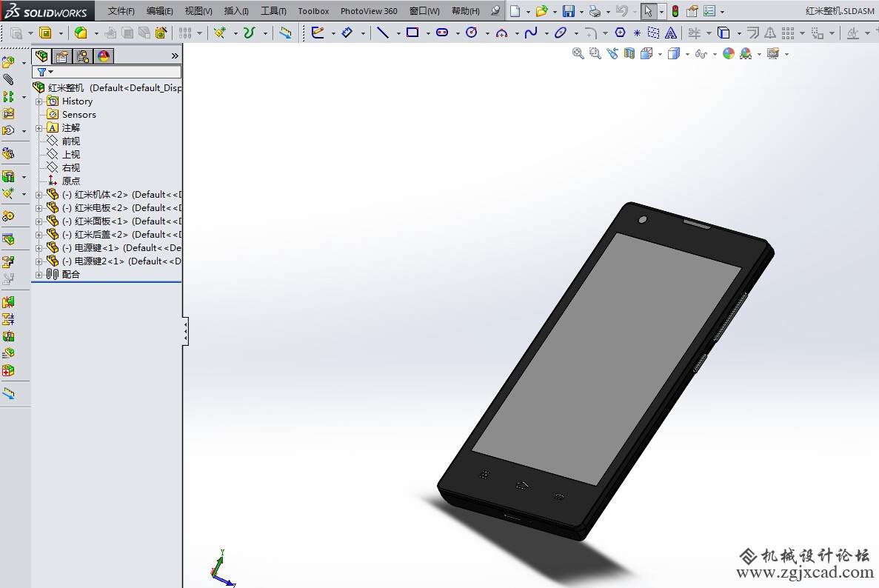Click the Open file folder icon
This screenshot has width=879, height=588.
click(x=541, y=11)
